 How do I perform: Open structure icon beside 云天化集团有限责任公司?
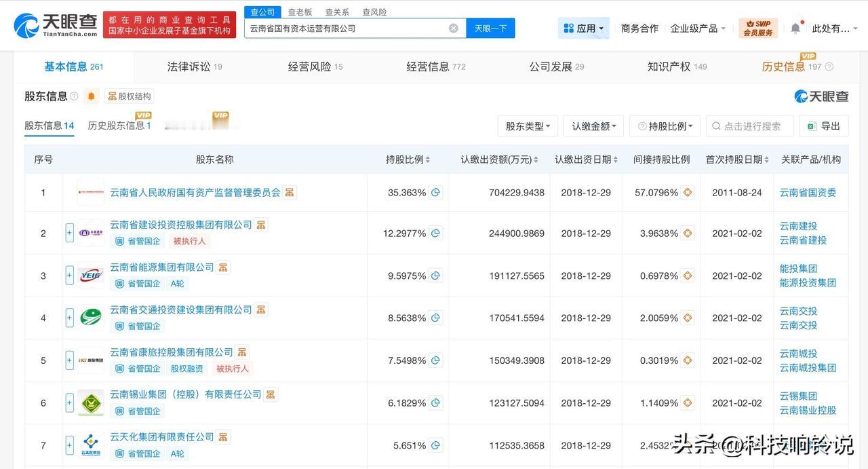223,437
